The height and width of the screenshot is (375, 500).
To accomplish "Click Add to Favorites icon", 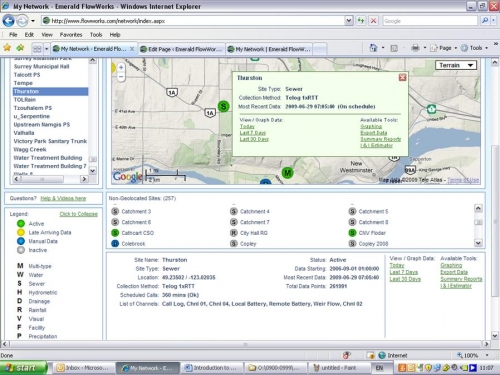I will (x=21, y=48).
